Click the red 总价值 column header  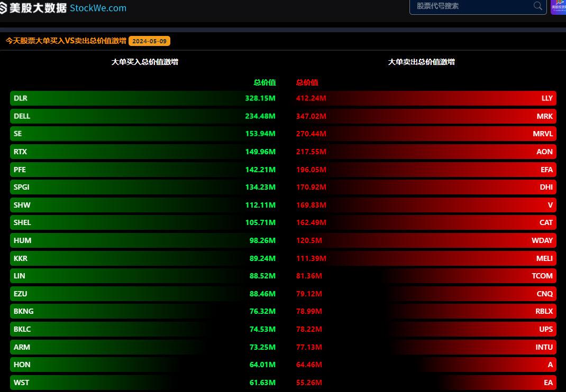307,82
